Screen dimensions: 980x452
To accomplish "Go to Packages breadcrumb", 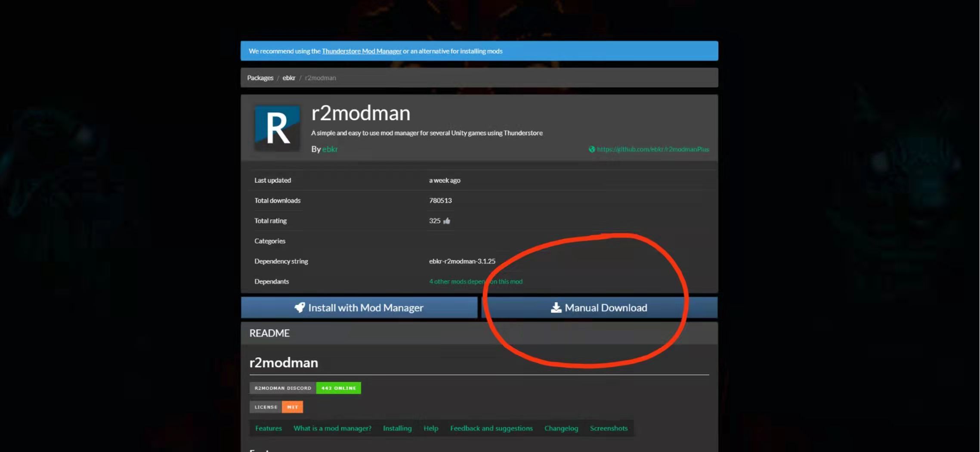I will click(x=260, y=78).
